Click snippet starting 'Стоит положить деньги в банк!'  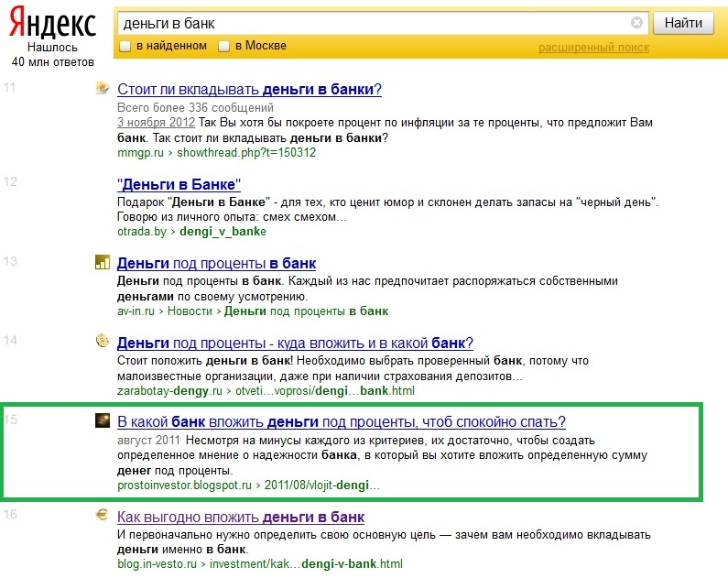353,368
